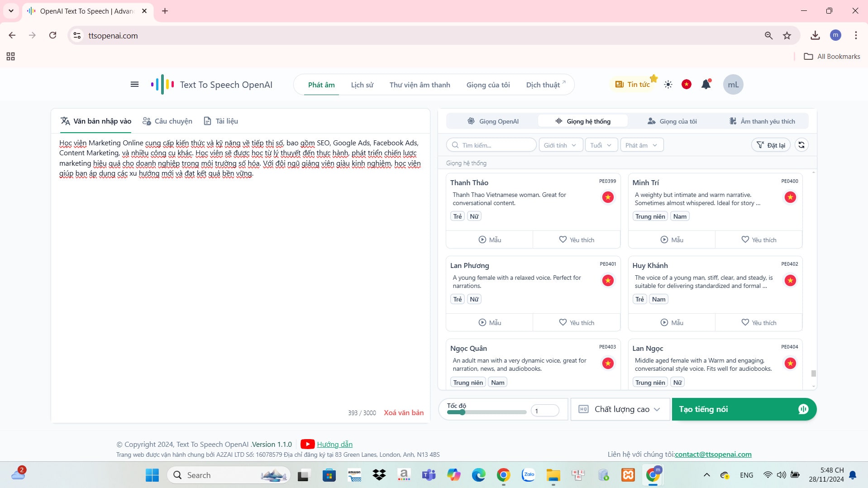868x488 pixels.
Task: Select the Văn bản nhập vào tab
Action: coord(96,121)
